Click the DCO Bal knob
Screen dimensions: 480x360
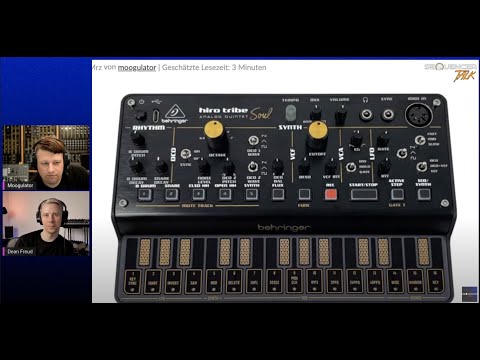click(277, 166)
